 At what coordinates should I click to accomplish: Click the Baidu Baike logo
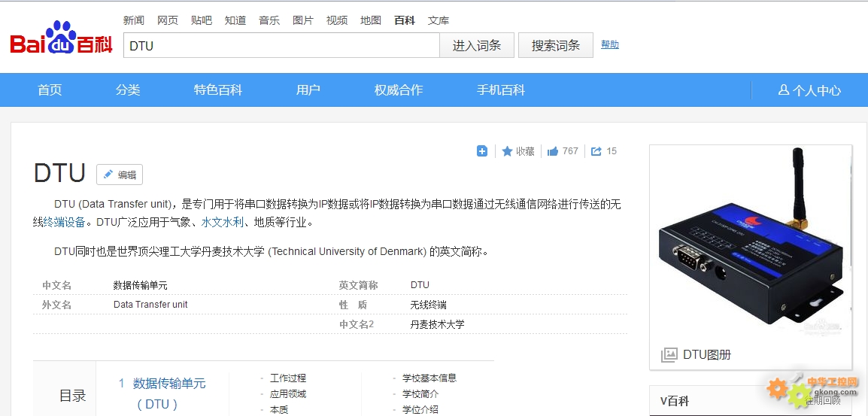62,38
